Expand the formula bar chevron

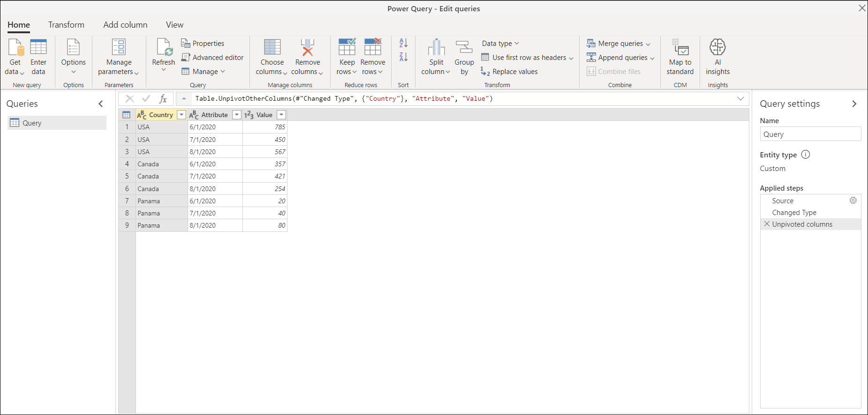[x=740, y=98]
